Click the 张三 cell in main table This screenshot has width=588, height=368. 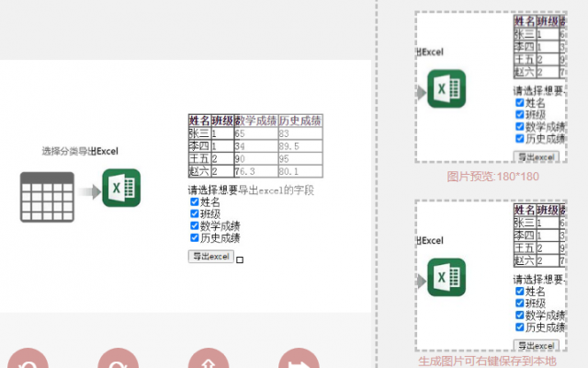pyautogui.click(x=199, y=133)
